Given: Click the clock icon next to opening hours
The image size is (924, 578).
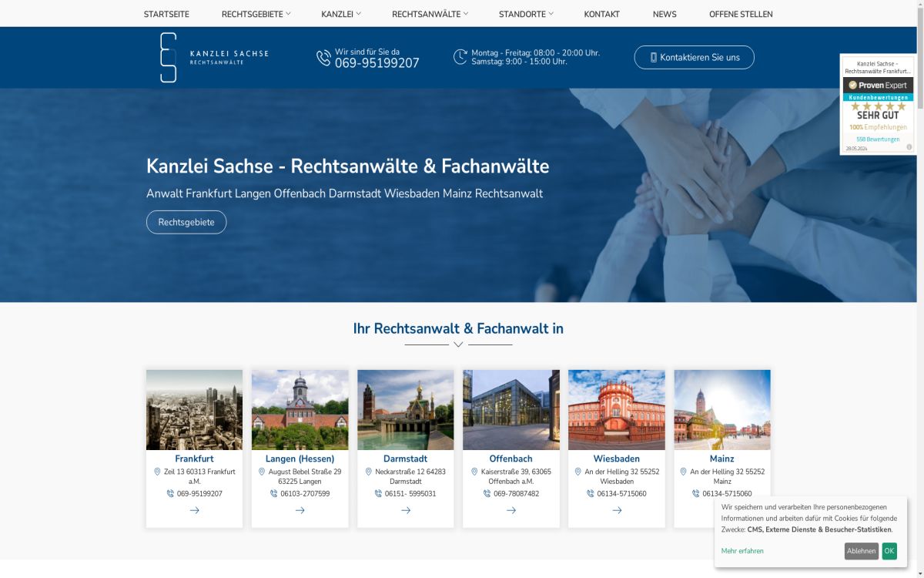Looking at the screenshot, I should (x=460, y=56).
